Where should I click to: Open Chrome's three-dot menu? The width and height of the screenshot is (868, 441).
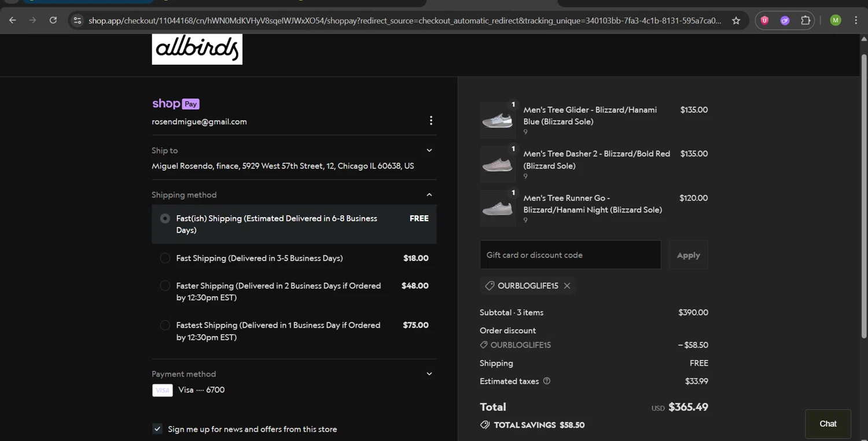click(856, 20)
